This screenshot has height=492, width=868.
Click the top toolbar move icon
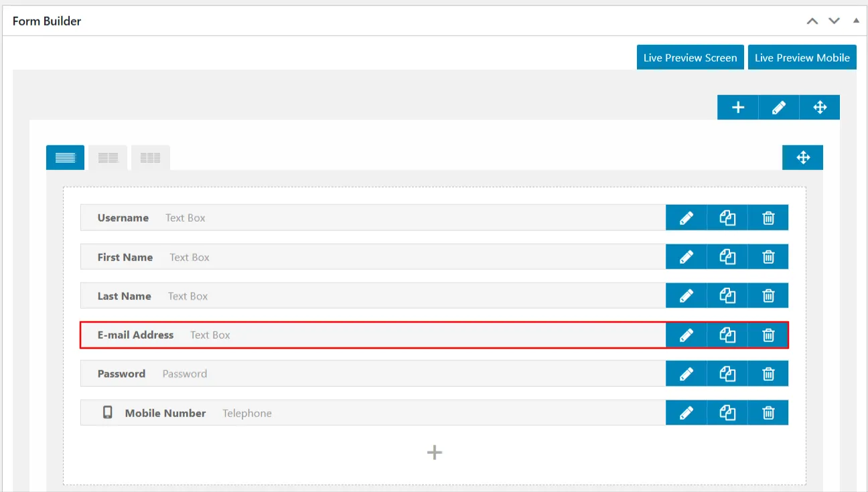[x=820, y=108]
